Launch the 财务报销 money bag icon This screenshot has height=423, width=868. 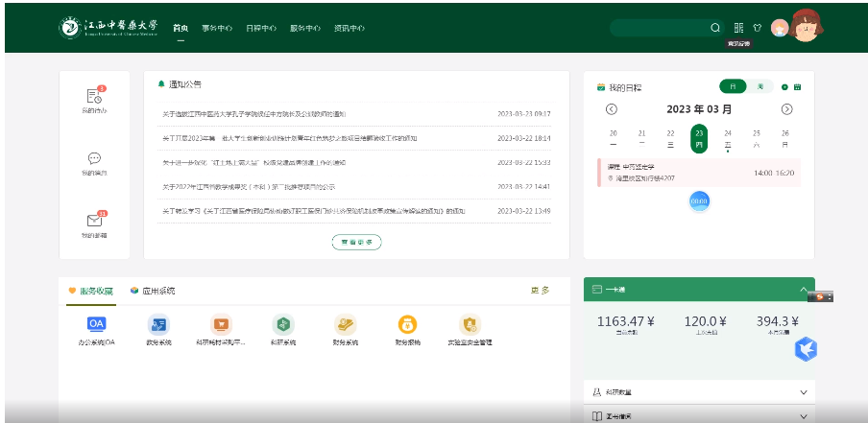pos(407,324)
